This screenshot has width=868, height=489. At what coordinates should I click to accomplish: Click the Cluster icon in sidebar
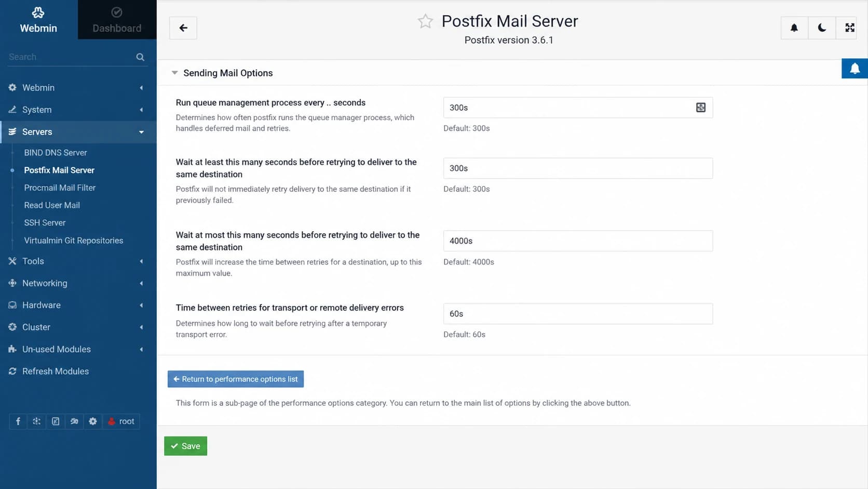[12, 327]
